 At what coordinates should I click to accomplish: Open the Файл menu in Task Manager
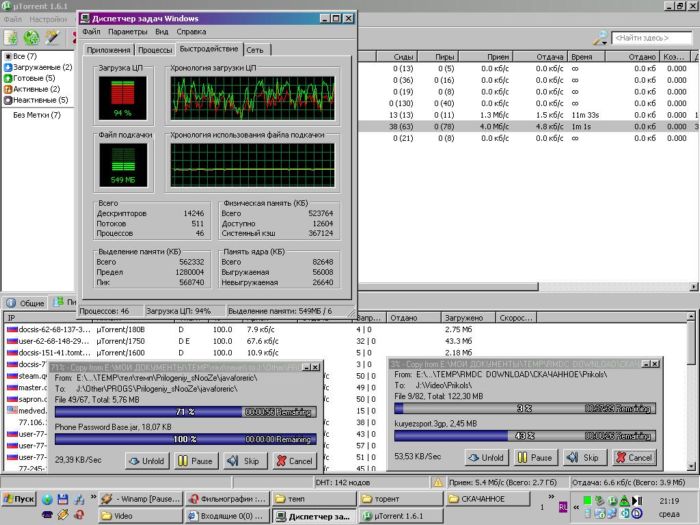(91, 32)
